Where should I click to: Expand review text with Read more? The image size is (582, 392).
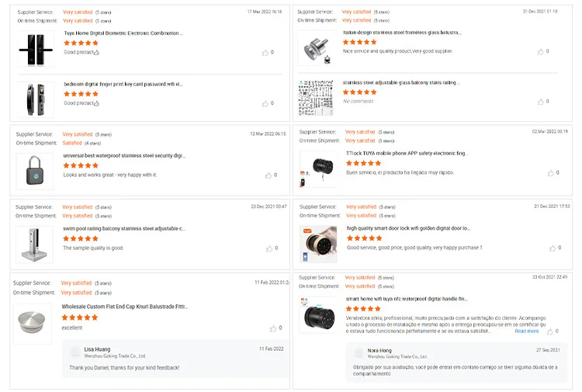[x=526, y=331]
